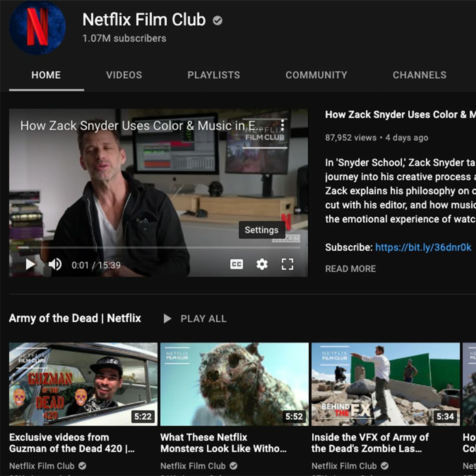This screenshot has height=476, width=476.
Task: Open the three-dot menu on the featured video
Action: pos(283,125)
